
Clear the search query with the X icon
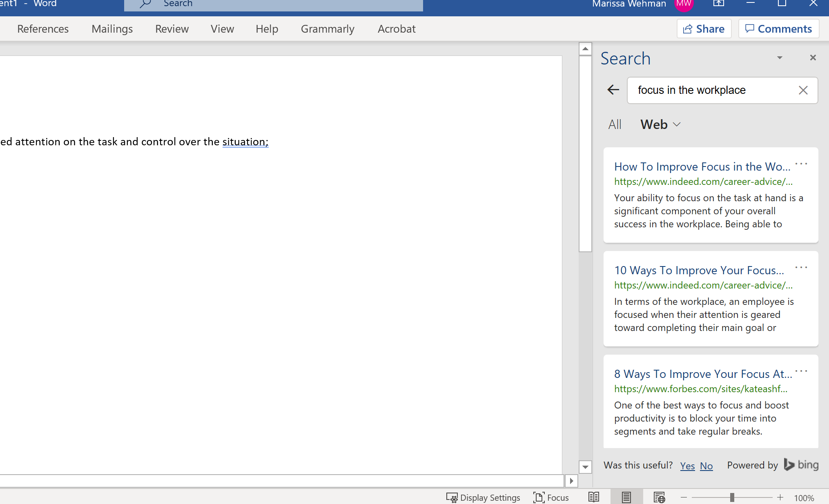803,90
